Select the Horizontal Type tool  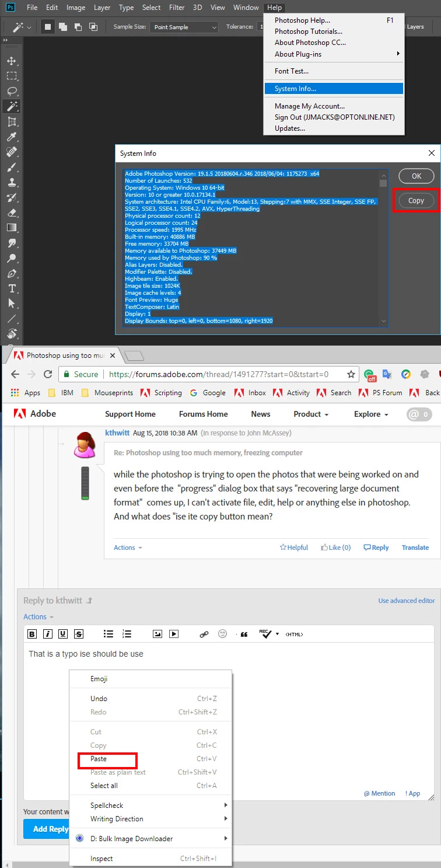pyautogui.click(x=12, y=289)
